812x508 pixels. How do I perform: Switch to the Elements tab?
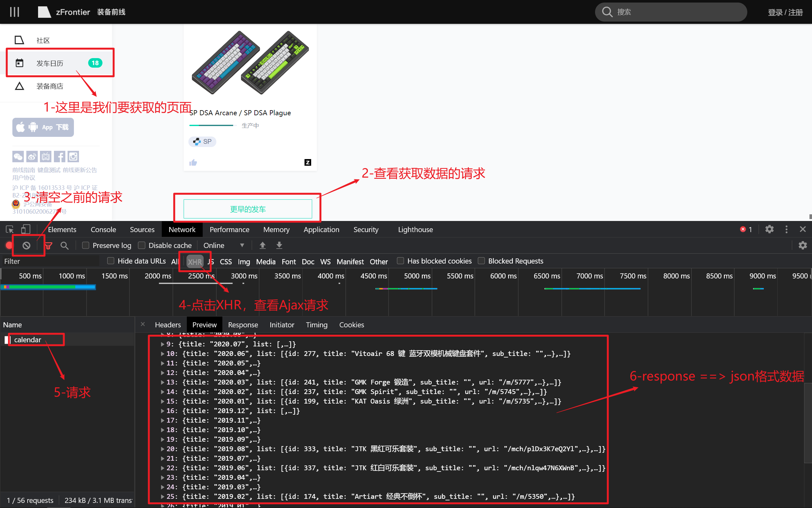(62, 230)
